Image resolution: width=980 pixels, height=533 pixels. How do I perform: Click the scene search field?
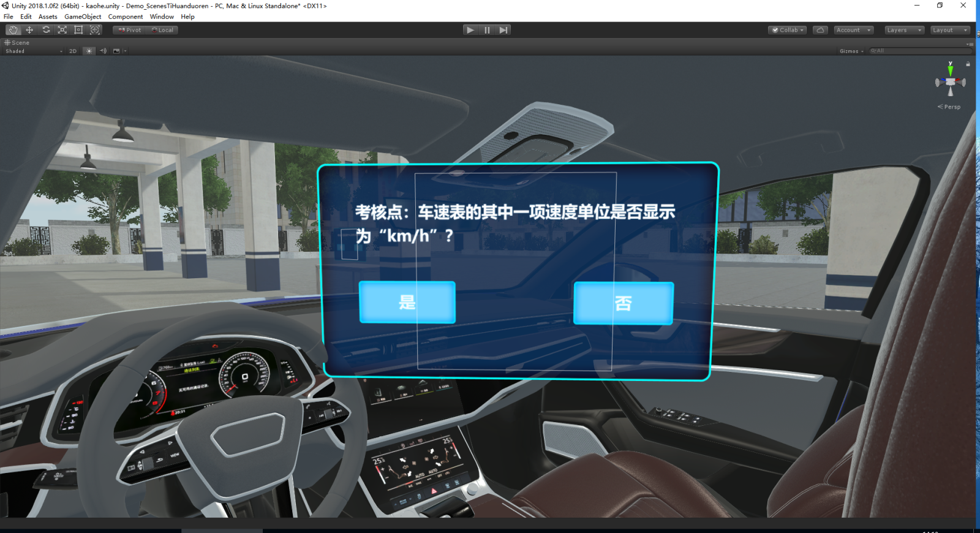pyautogui.click(x=919, y=51)
